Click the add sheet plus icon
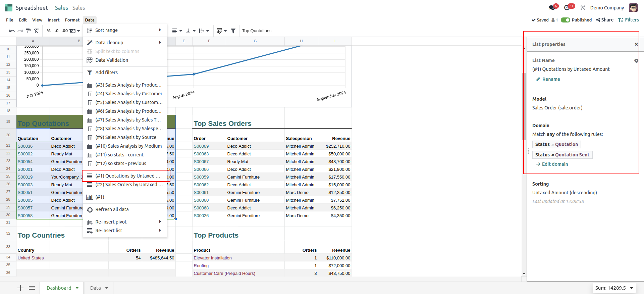644x294 pixels. tap(20, 288)
